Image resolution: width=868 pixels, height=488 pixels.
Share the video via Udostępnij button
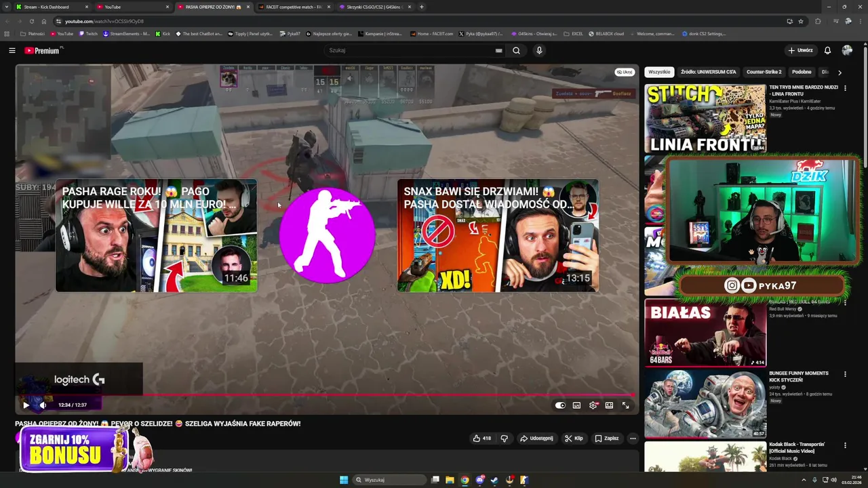(x=536, y=439)
